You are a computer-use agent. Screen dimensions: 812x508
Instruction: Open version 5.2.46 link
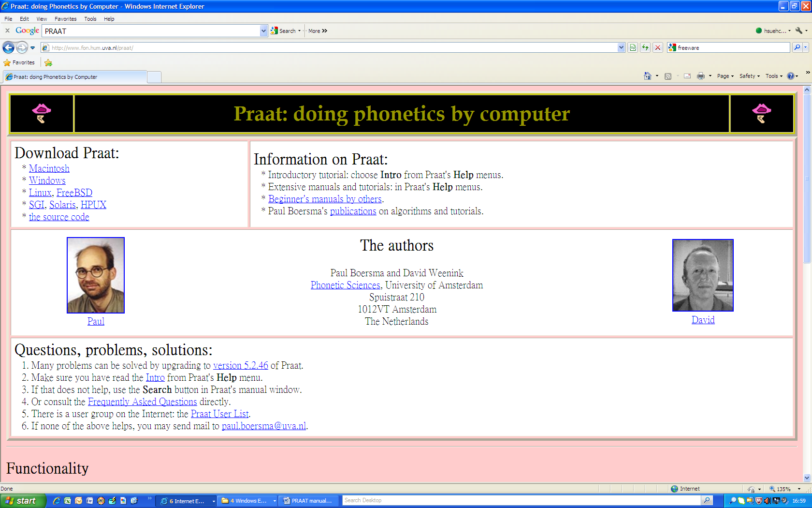click(x=241, y=365)
